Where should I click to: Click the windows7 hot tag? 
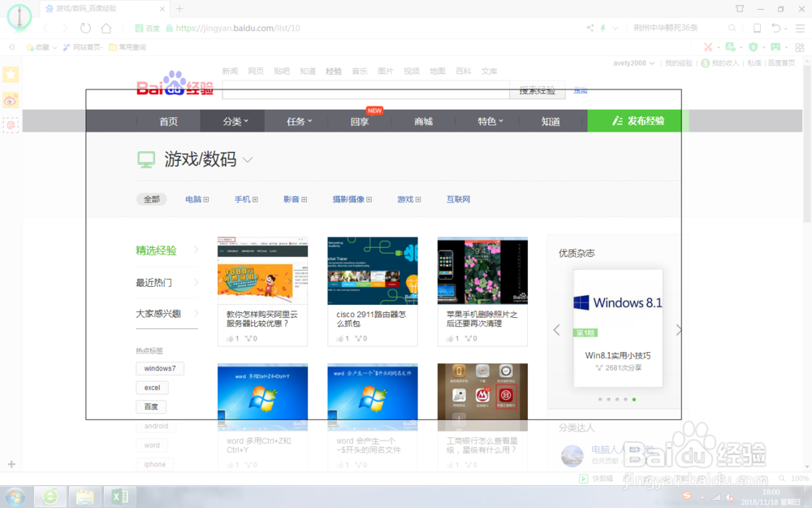point(160,368)
